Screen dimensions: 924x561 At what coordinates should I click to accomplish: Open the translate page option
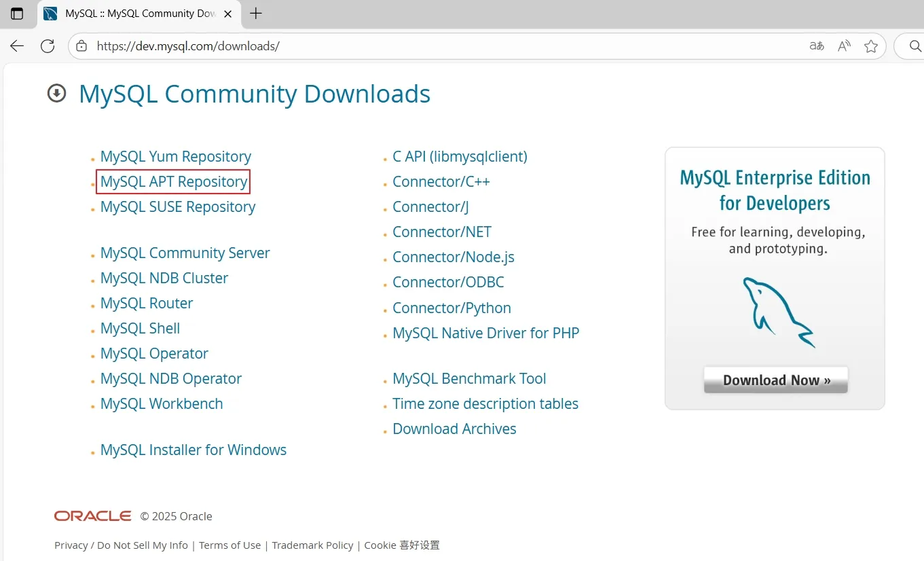pyautogui.click(x=817, y=46)
